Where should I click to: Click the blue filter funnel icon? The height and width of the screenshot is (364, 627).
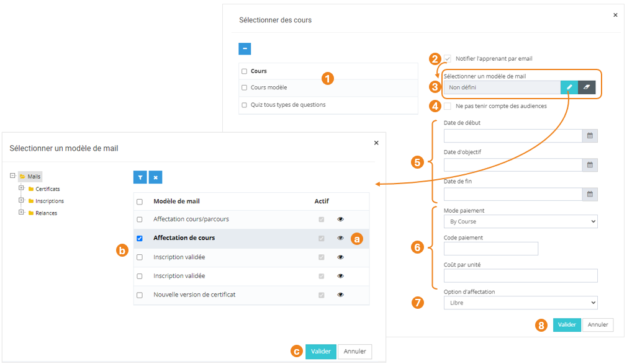click(140, 177)
